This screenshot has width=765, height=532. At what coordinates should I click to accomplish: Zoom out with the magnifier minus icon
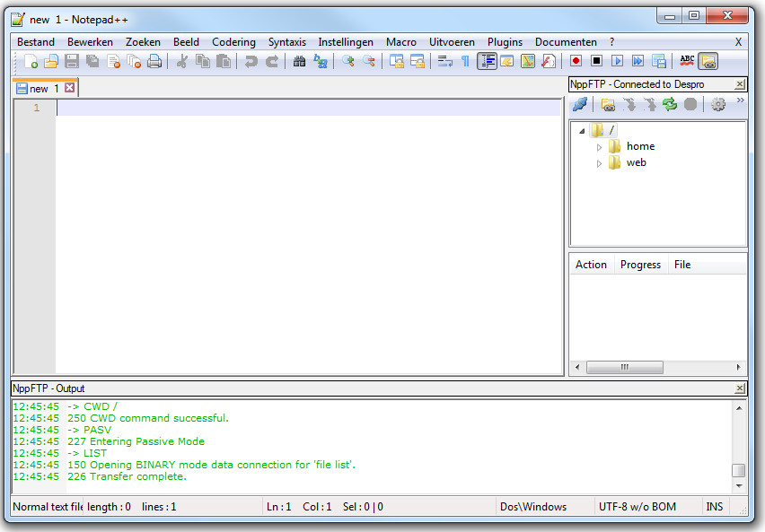pos(368,61)
